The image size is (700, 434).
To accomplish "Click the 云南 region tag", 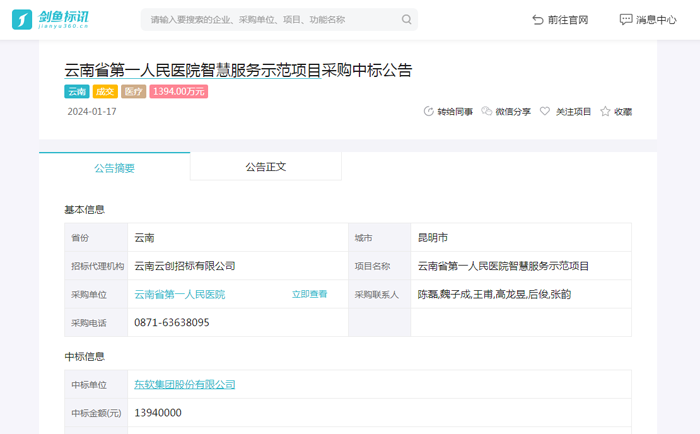I will coord(77,92).
